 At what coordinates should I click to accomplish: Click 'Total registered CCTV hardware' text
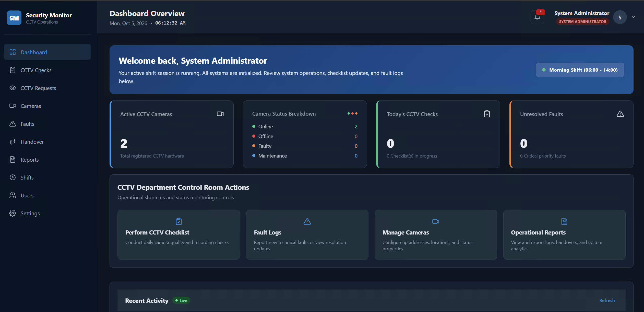click(152, 156)
